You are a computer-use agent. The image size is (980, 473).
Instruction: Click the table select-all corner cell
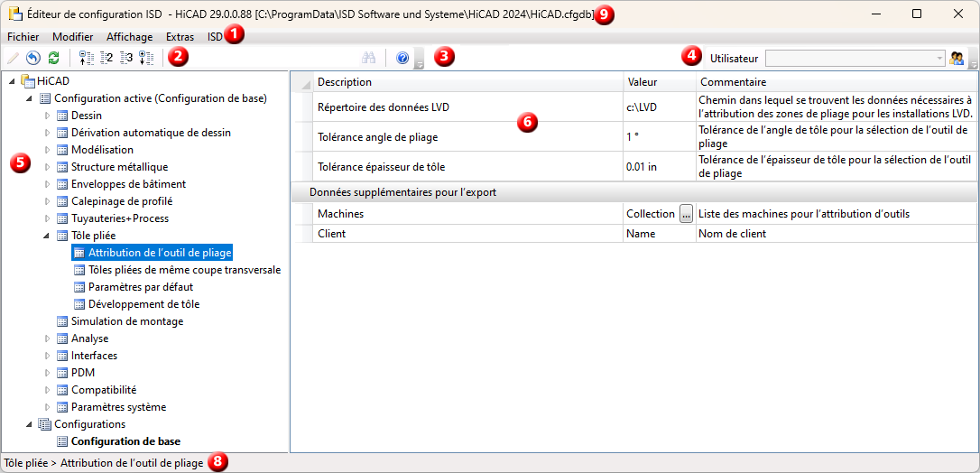tap(303, 82)
